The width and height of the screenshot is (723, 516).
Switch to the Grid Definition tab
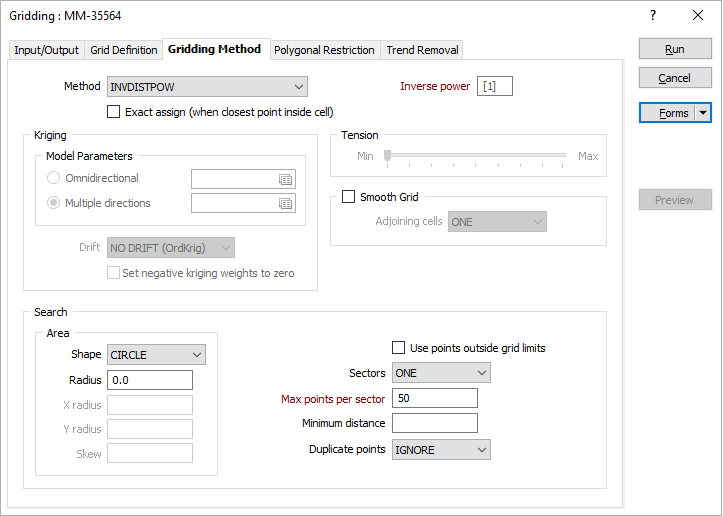[124, 50]
